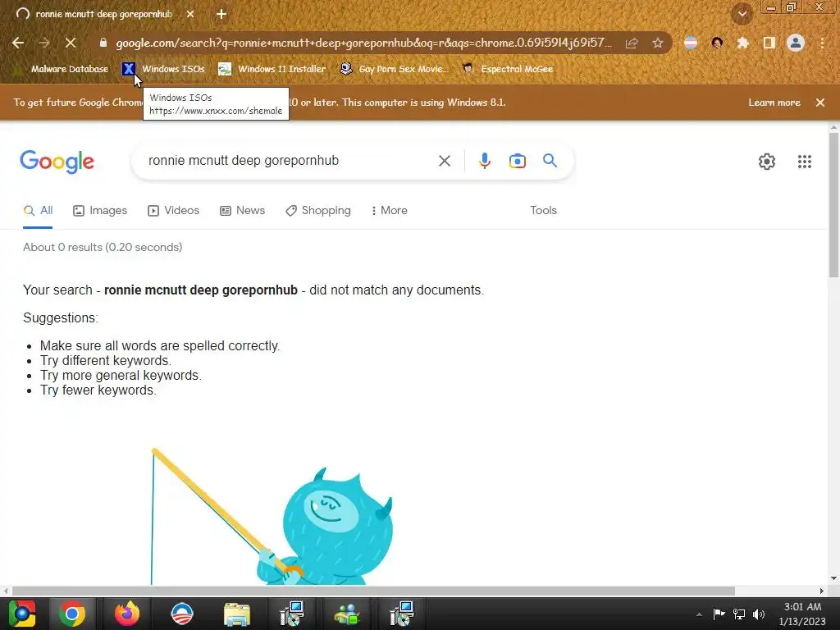Viewport: 840px width, 630px height.
Task: Expand the tab search dropdown arrow
Action: 742,14
